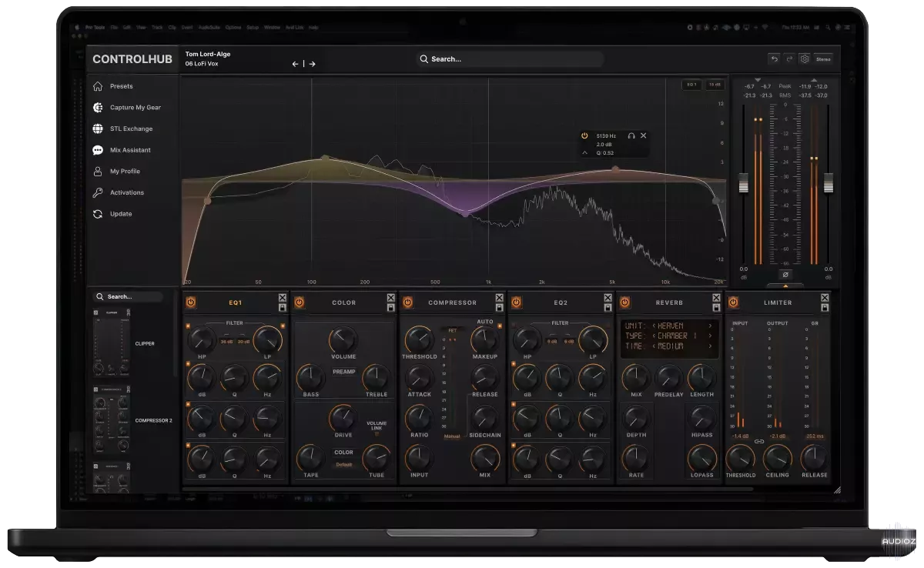Solo the band with headphones icon

[x=631, y=135]
